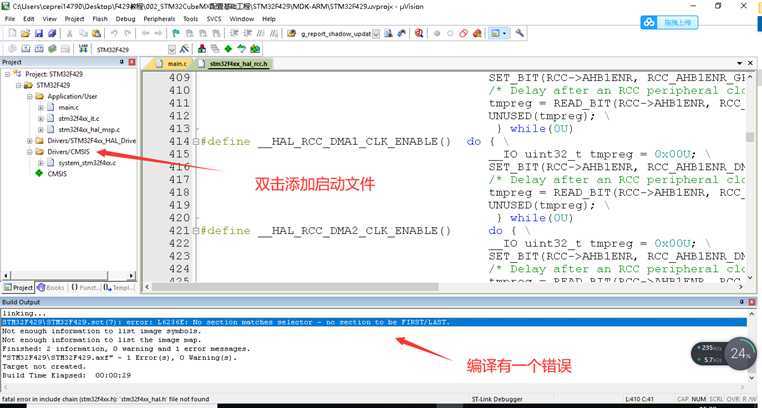
Task: Open the Configuration wrench icon
Action: 519,34
